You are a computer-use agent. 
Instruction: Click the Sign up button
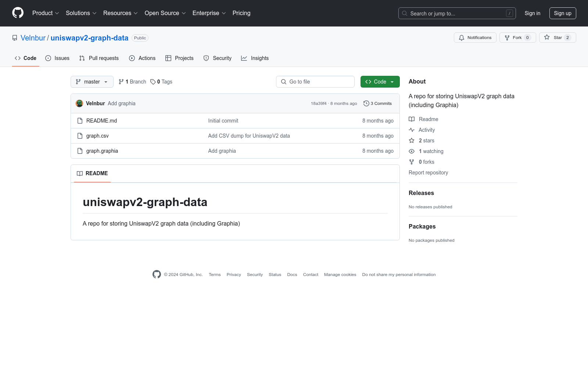(563, 13)
